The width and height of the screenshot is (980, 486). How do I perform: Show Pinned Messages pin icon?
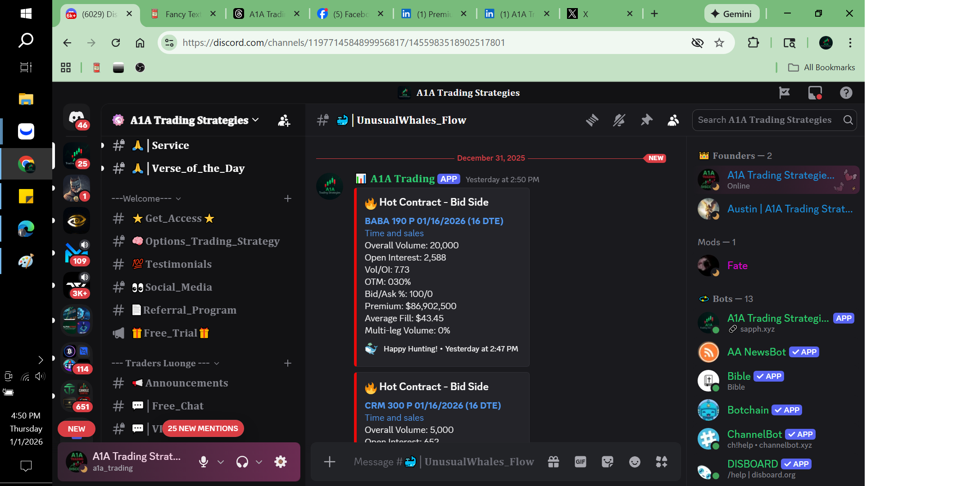tap(646, 120)
